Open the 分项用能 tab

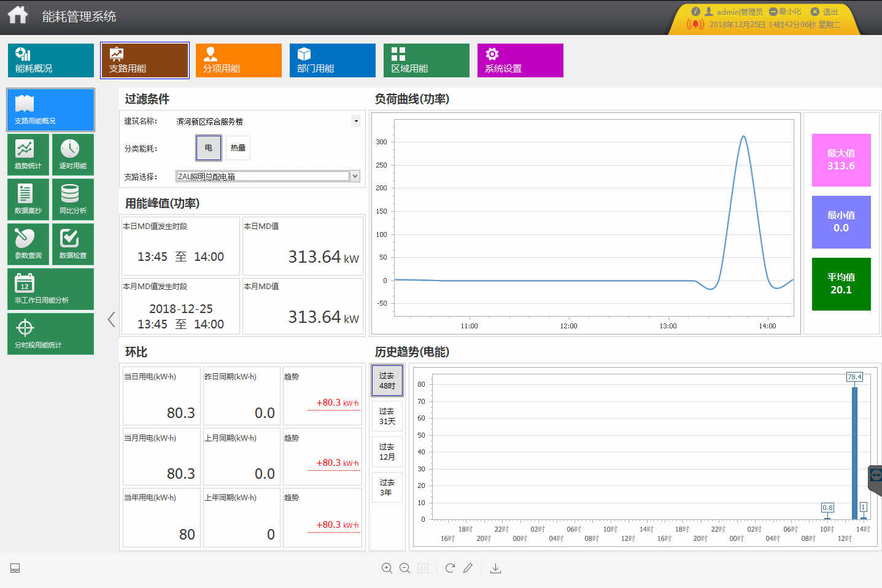click(x=239, y=60)
